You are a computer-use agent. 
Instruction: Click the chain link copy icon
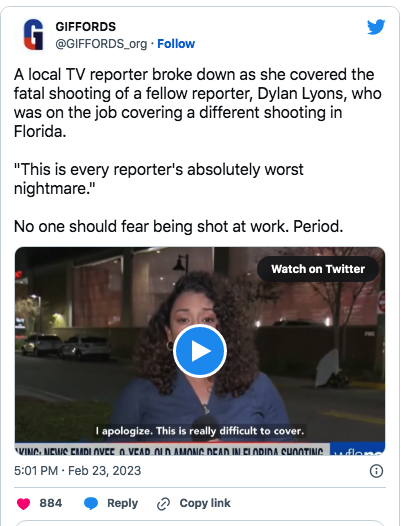[x=164, y=504]
